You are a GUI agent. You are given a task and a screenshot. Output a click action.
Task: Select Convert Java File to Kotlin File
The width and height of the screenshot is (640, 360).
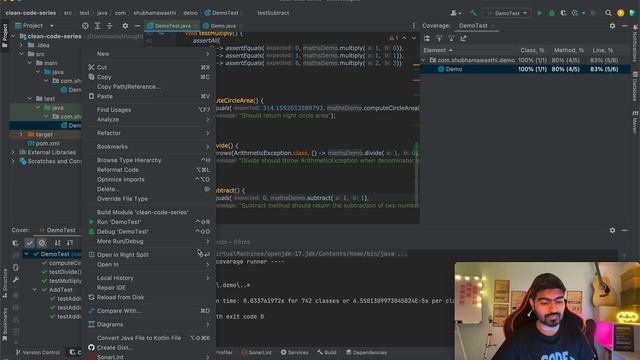point(149,338)
